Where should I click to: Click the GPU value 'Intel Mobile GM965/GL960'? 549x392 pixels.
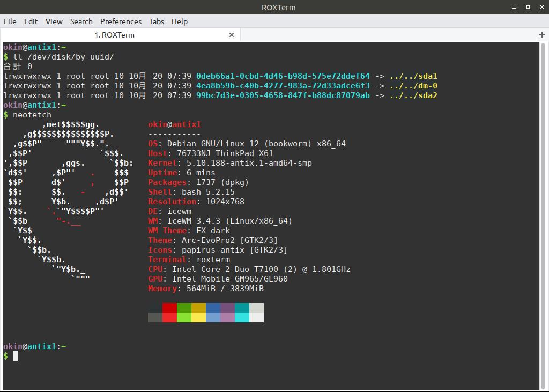pyautogui.click(x=229, y=279)
